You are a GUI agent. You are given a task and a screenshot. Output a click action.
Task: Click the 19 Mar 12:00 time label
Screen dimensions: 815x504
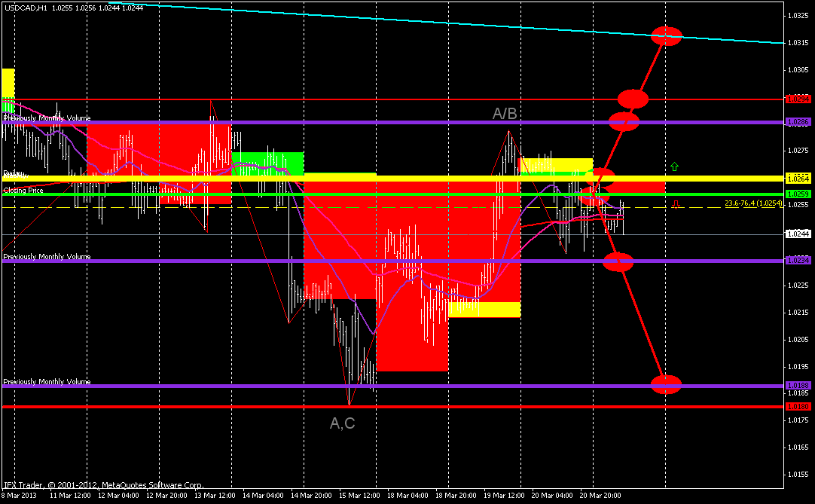(504, 495)
